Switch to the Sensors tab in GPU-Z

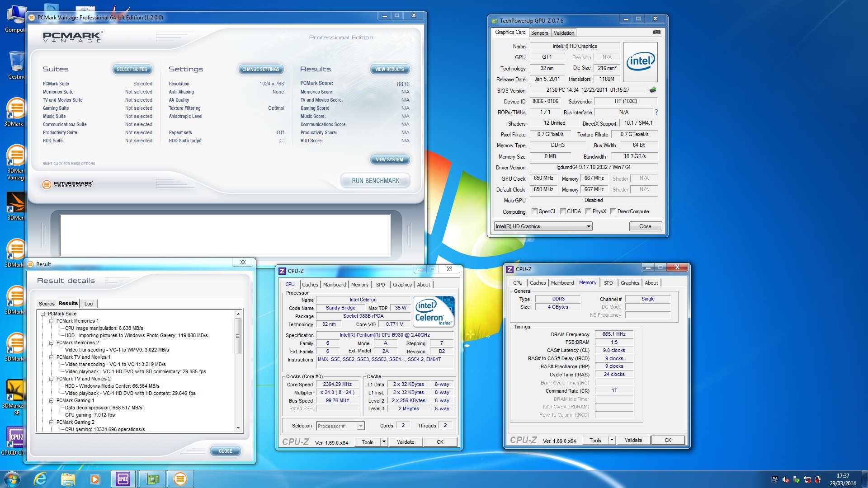539,33
